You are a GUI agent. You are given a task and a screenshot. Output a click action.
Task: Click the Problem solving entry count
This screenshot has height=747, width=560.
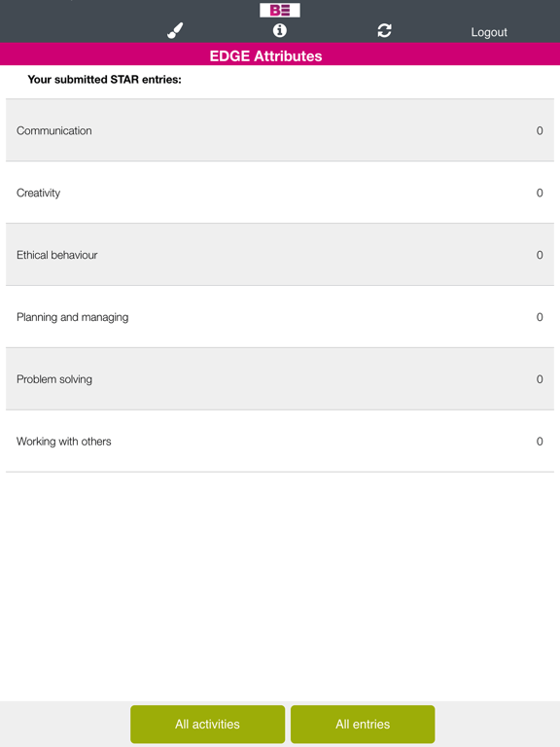click(x=540, y=379)
